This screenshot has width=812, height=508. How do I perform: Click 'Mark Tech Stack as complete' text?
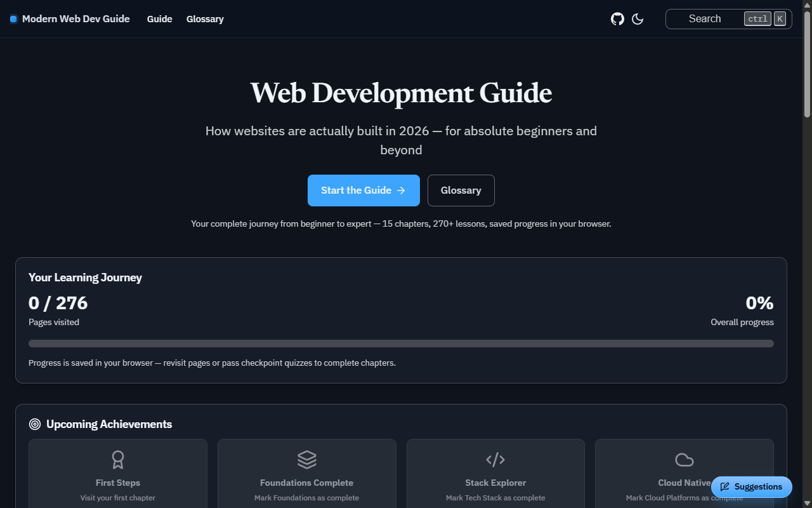pos(495,498)
